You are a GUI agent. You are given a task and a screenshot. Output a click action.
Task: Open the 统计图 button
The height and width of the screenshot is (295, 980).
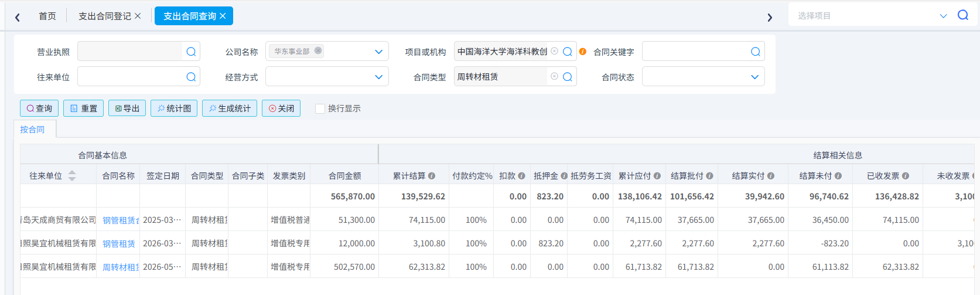(174, 108)
